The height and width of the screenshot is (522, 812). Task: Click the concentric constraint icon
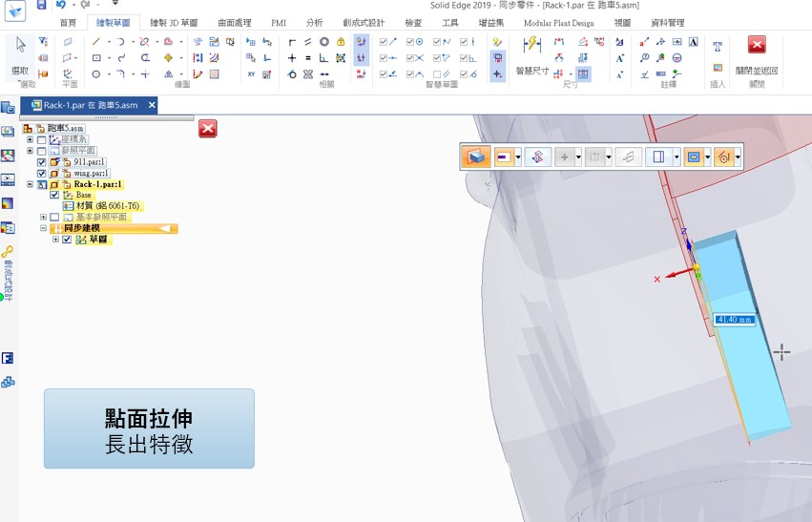point(324,42)
